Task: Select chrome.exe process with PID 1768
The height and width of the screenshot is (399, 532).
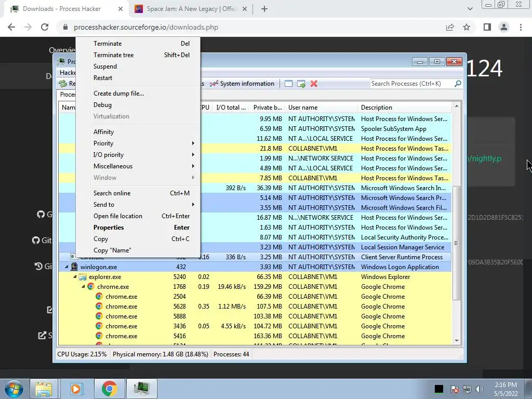Action: tap(255, 287)
